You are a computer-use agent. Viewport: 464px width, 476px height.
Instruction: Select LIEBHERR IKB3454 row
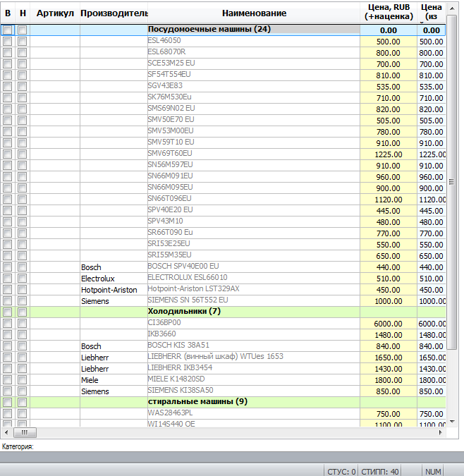point(223,368)
